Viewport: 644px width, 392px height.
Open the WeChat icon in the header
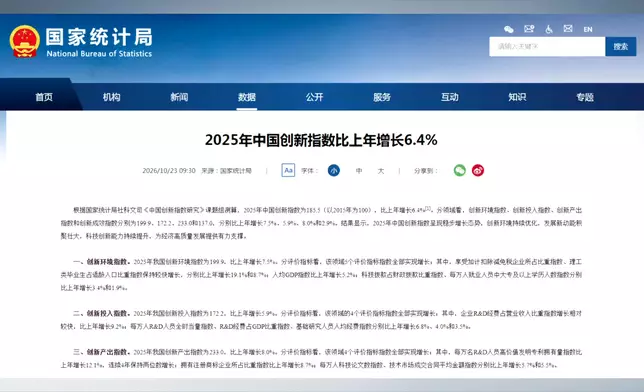pos(508,29)
